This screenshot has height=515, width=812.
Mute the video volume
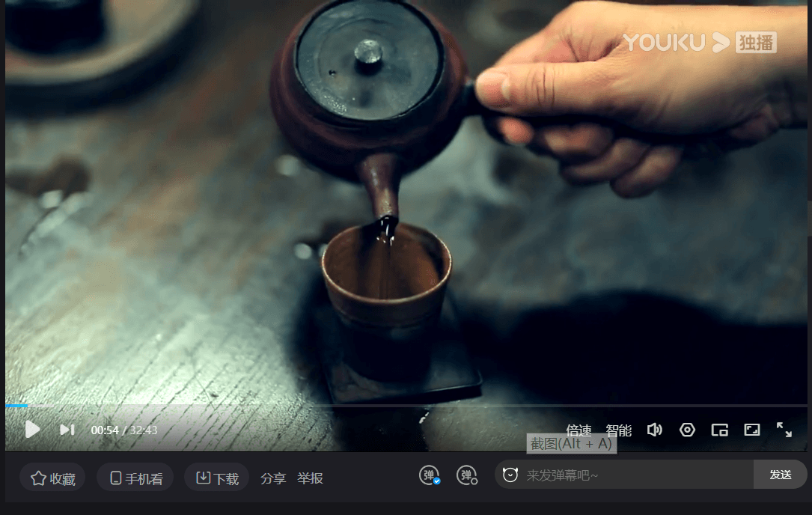(655, 430)
